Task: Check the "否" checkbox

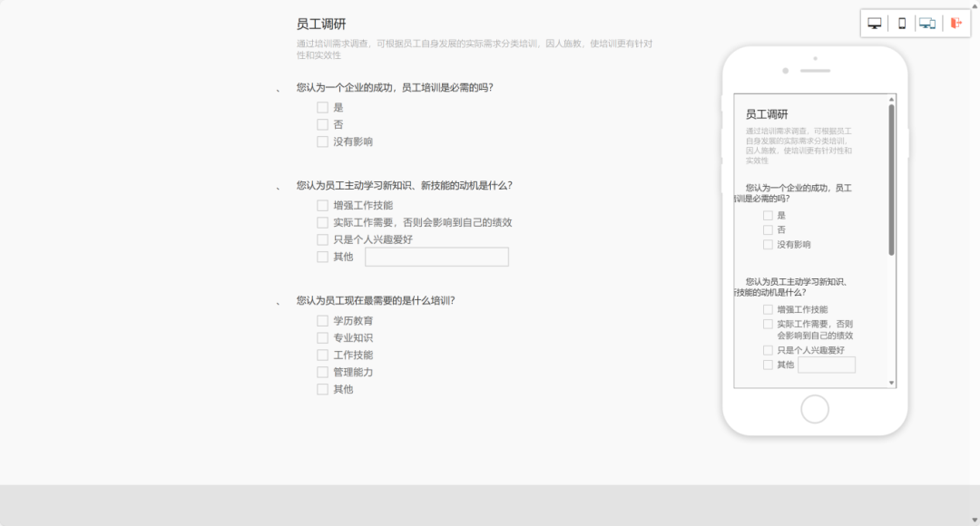Action: 323,124
